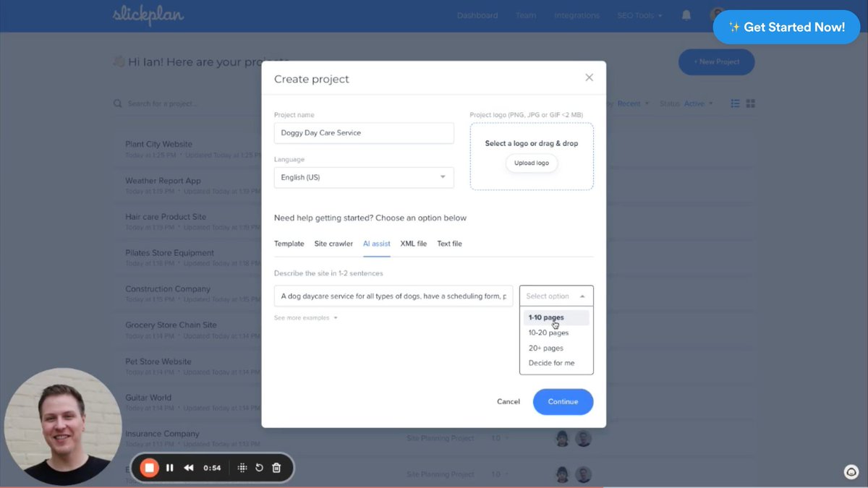Open the notifications bell icon

[685, 14]
